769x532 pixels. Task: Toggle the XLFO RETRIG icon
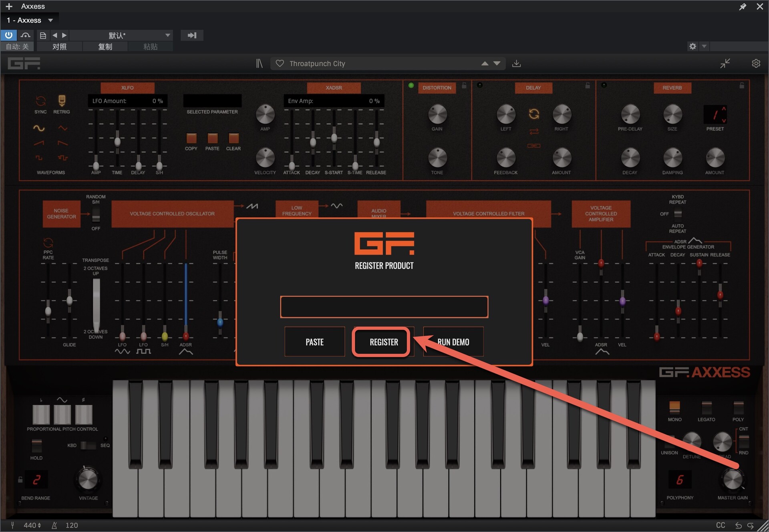click(x=62, y=100)
